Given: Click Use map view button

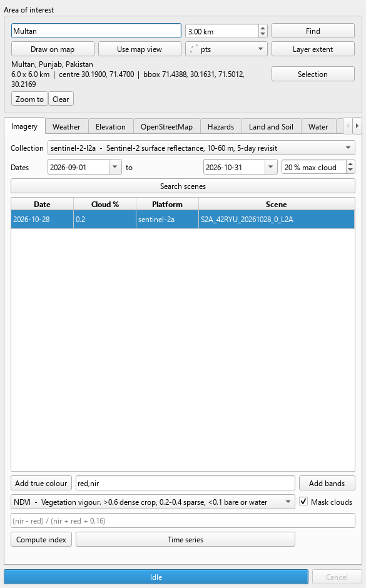Looking at the screenshot, I should pos(140,49).
